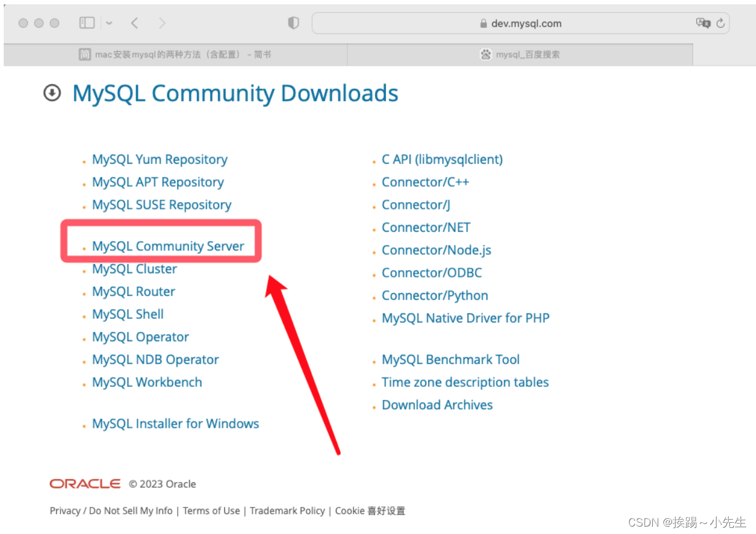
Task: Open the sidebar options dropdown chevron
Action: coord(109,23)
